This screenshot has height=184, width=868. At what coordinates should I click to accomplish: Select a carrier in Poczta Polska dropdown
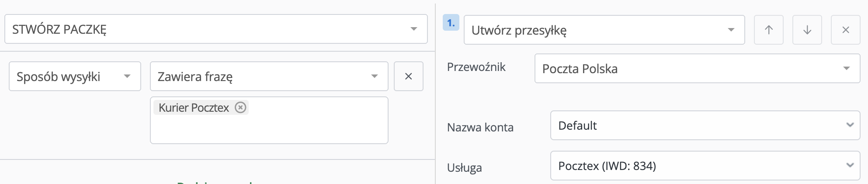click(x=698, y=68)
